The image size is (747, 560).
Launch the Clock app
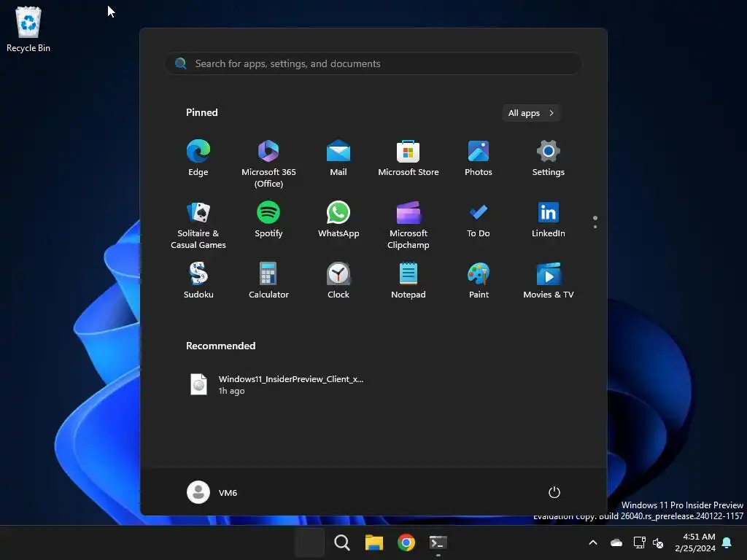coord(338,281)
